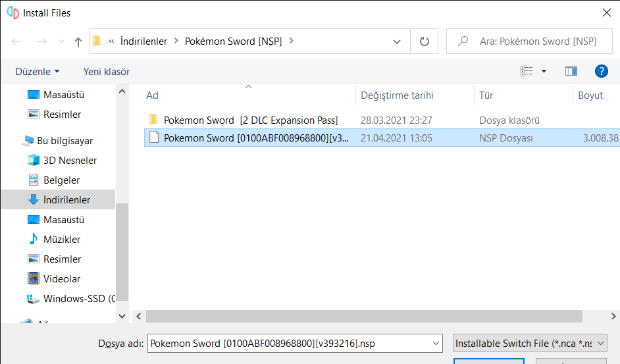Viewport: 620px width, 364px height.
Task: Select İndirilenler in navigation pane
Action: (x=58, y=199)
